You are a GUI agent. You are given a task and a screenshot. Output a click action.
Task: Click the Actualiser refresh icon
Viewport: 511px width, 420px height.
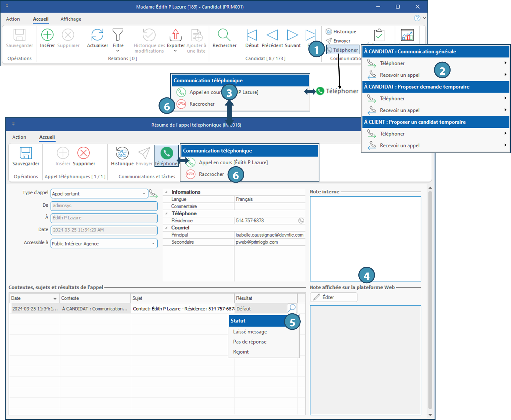coord(97,35)
